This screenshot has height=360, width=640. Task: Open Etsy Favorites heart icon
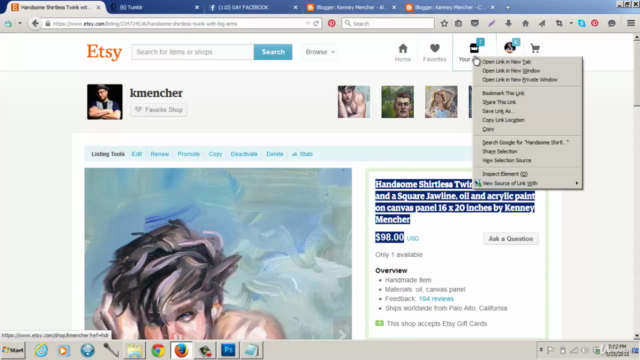coord(435,53)
